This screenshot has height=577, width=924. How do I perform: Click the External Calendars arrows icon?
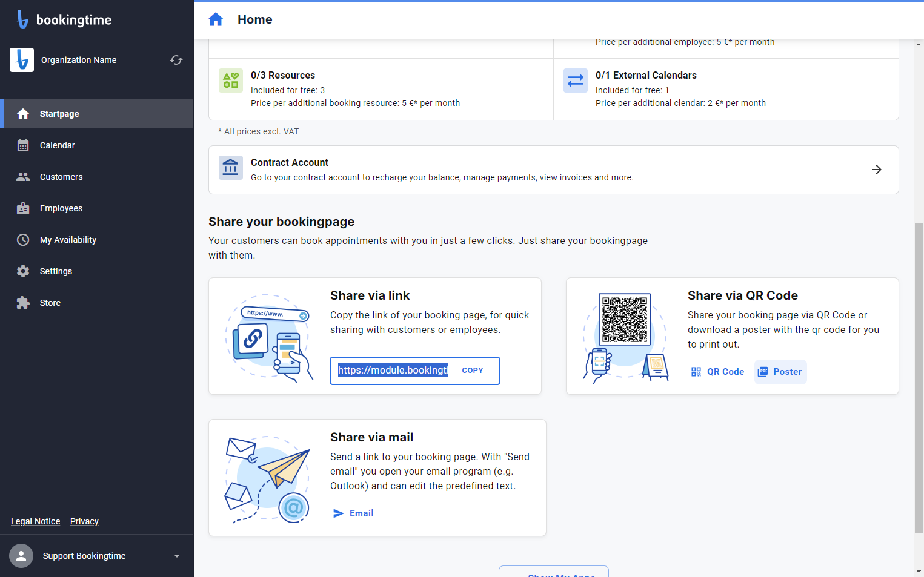[576, 81]
